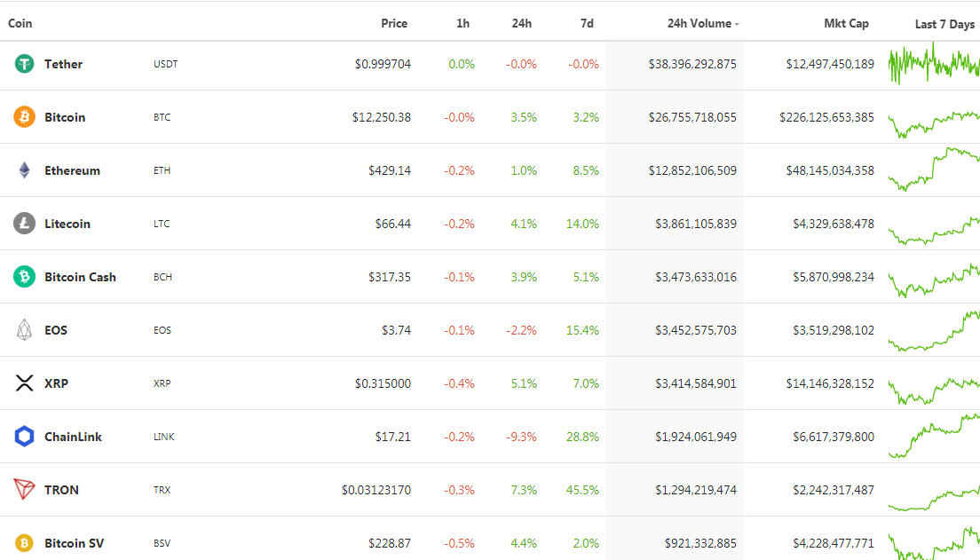This screenshot has height=560, width=980.
Task: Sort the table by Price header
Action: click(394, 24)
